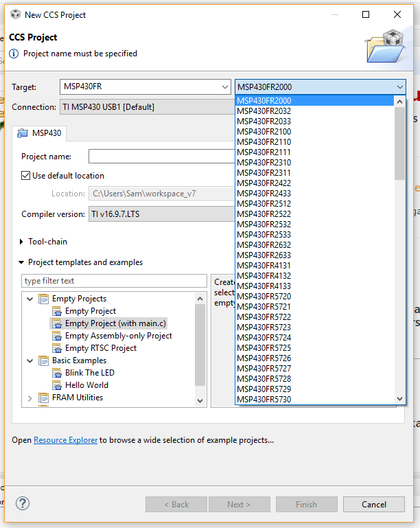Click the Blink The LED template icon

[x=56, y=373]
